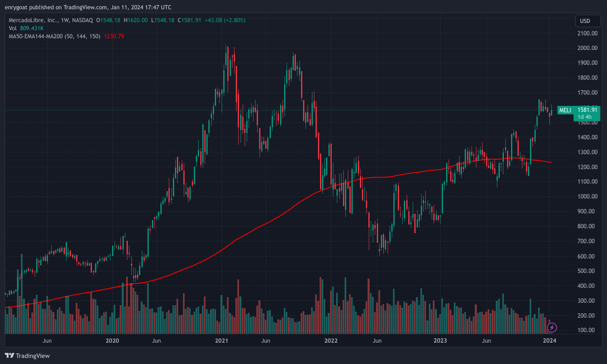Click the purple lightning bolt icon

pyautogui.click(x=552, y=328)
